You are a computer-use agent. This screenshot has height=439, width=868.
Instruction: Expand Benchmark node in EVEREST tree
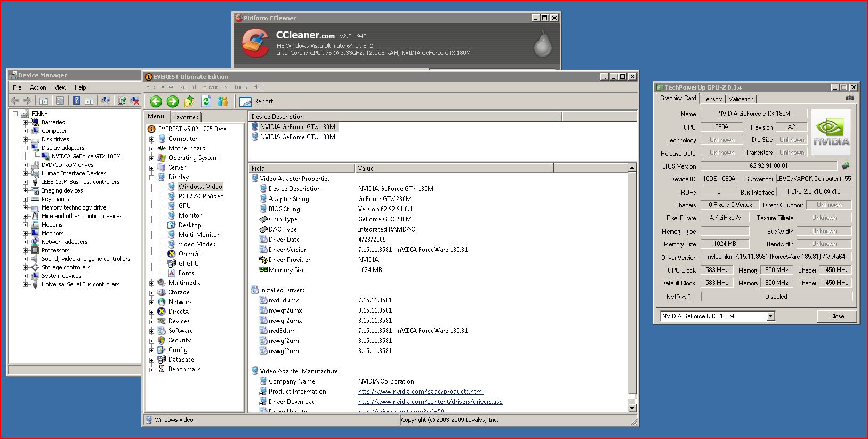[x=151, y=370]
